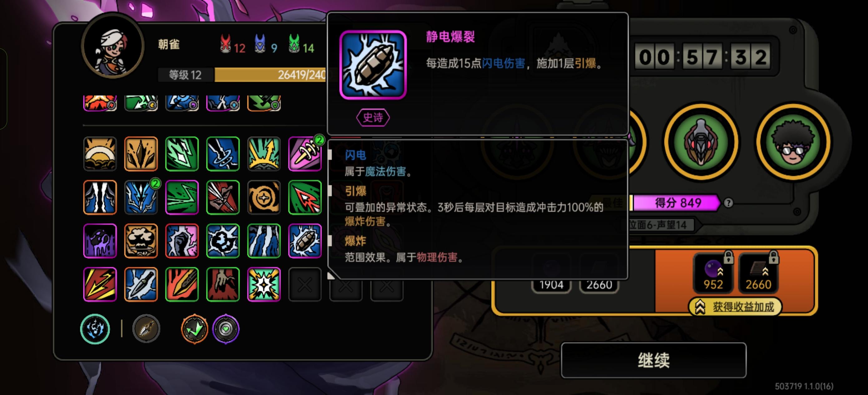Toggle the teal lightning orb badge
Viewport: 868px width, 395px height.
[x=95, y=329]
